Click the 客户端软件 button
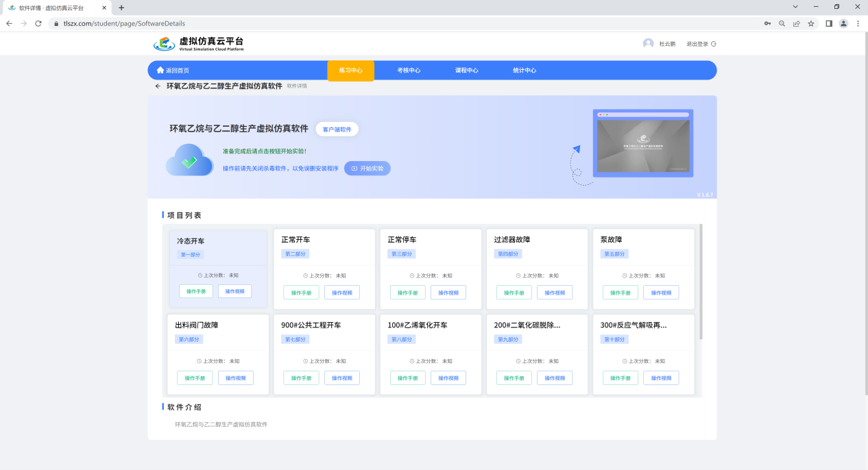868x470 pixels. (337, 129)
